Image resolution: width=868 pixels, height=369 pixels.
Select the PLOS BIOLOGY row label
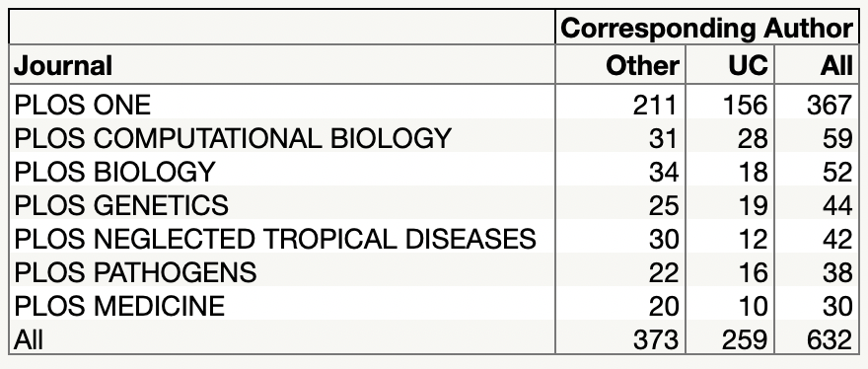[x=114, y=172]
